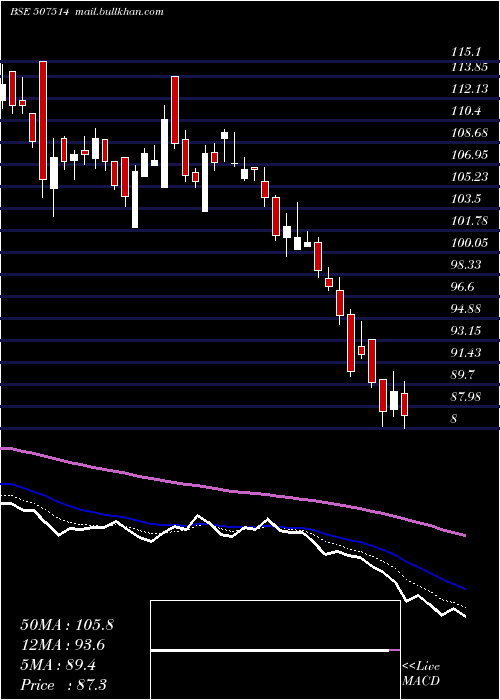
Task: Click the 115.1 price level label
Action: (466, 52)
